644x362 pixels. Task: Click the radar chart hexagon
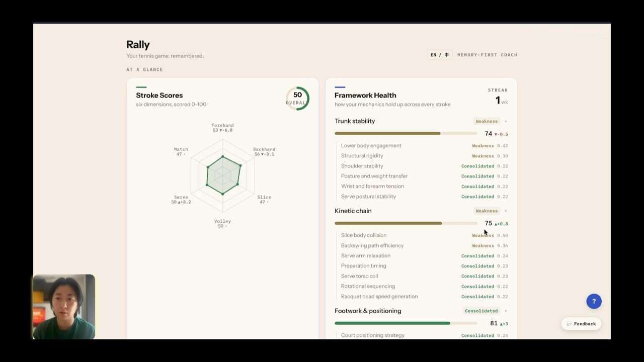pos(223,175)
